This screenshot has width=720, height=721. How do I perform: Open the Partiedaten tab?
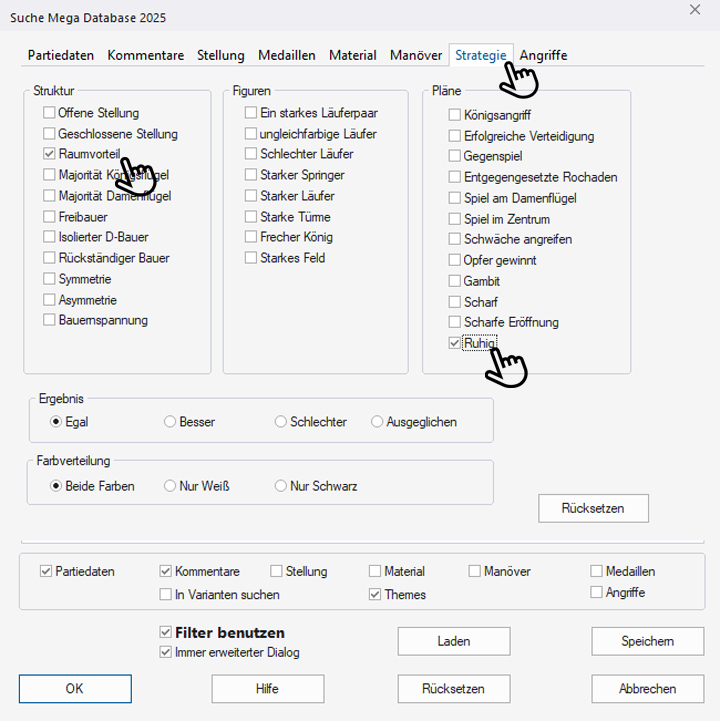point(63,56)
